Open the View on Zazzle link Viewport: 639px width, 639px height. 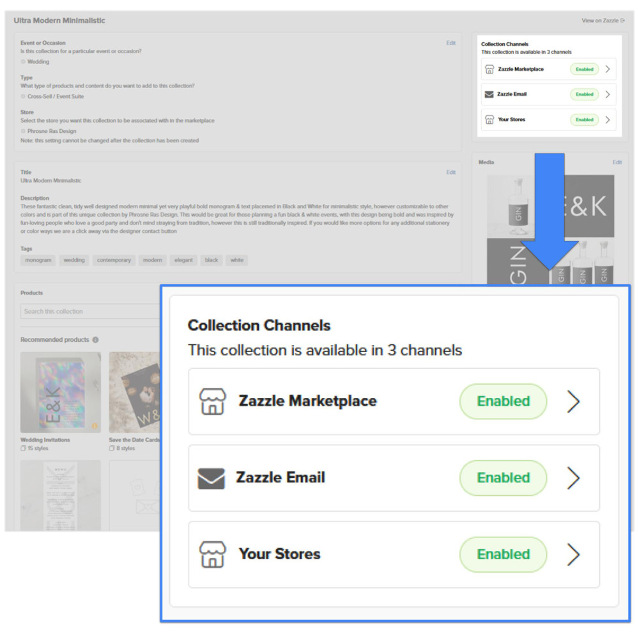[x=603, y=20]
